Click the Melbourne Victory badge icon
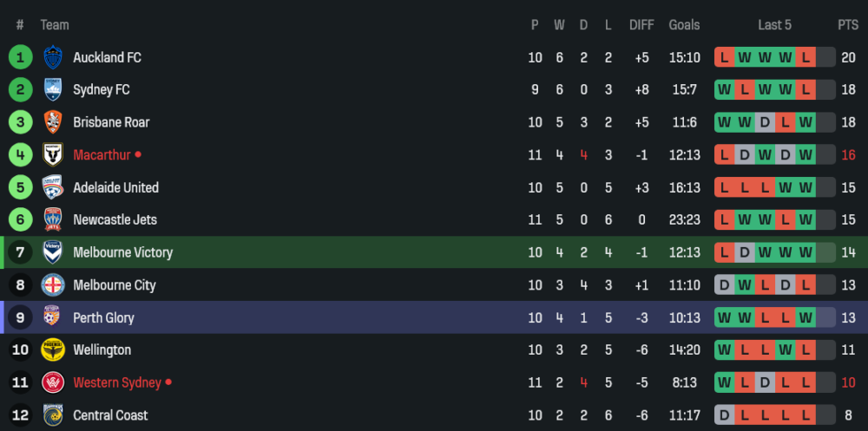 pos(54,252)
